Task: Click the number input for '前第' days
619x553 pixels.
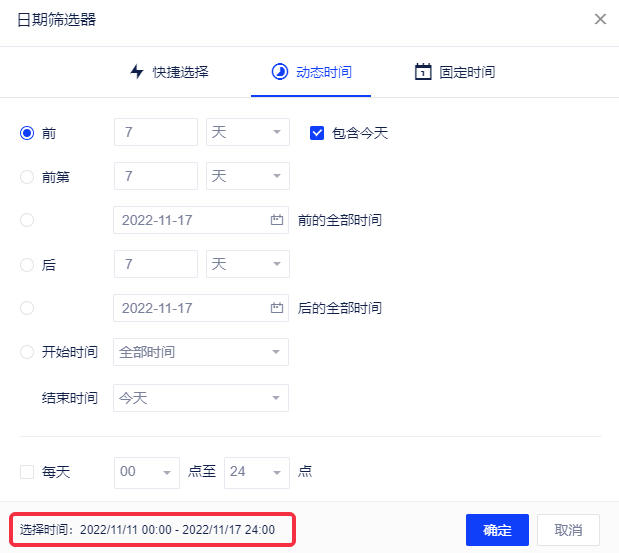Action: [x=156, y=176]
